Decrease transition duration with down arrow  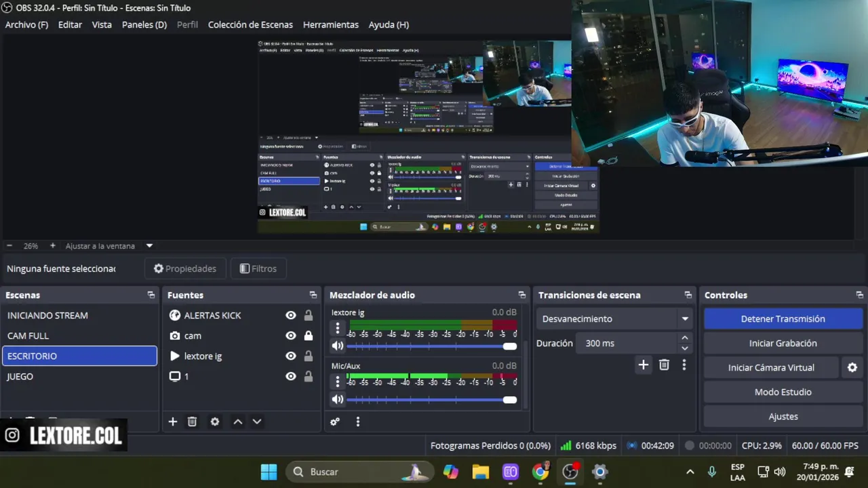[x=685, y=348]
